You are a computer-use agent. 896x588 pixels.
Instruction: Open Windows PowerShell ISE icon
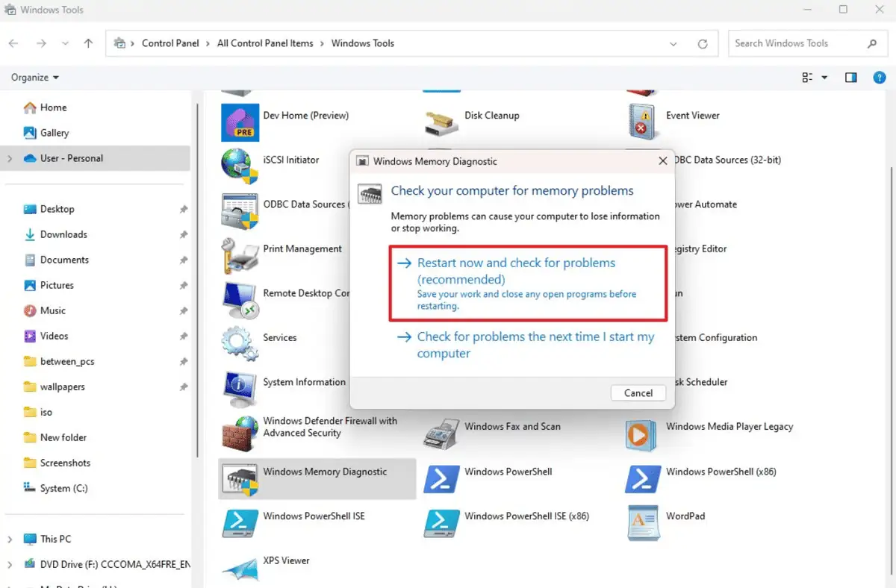[x=240, y=522]
